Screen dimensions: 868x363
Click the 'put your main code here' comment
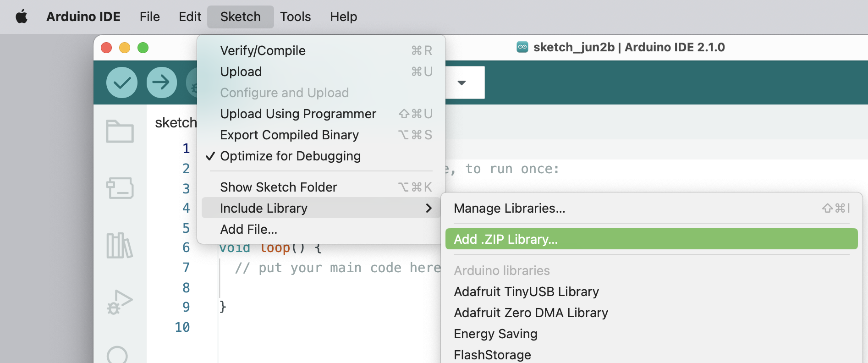338,268
